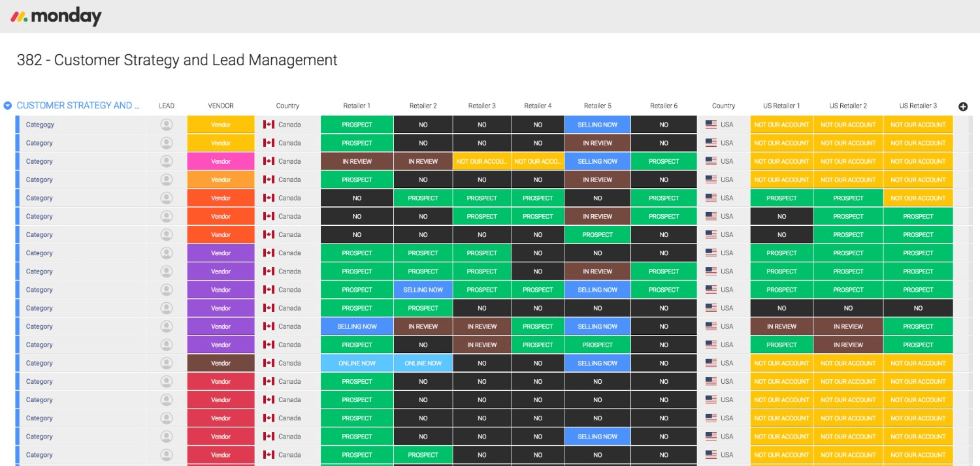This screenshot has width=980, height=466.
Task: Click IN REVIEW status under Retailer 1
Action: pos(357,161)
